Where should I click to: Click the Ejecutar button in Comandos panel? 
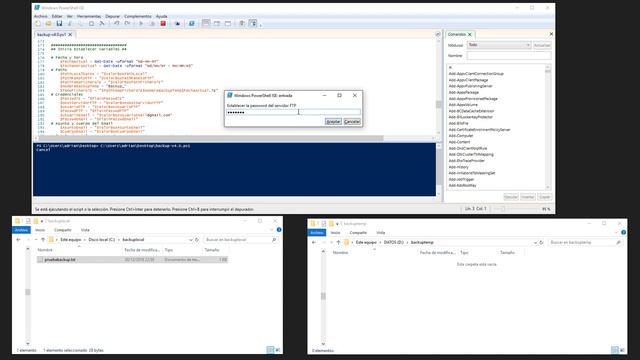[511, 197]
